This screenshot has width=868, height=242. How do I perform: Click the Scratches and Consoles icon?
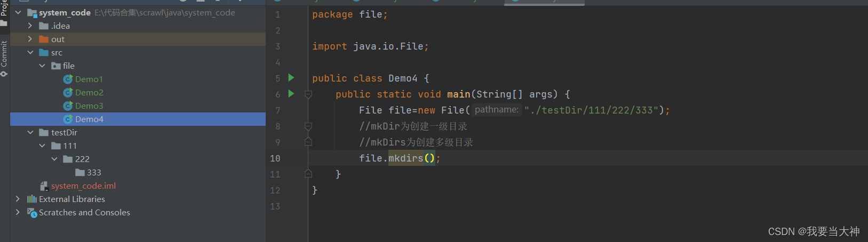click(x=32, y=212)
